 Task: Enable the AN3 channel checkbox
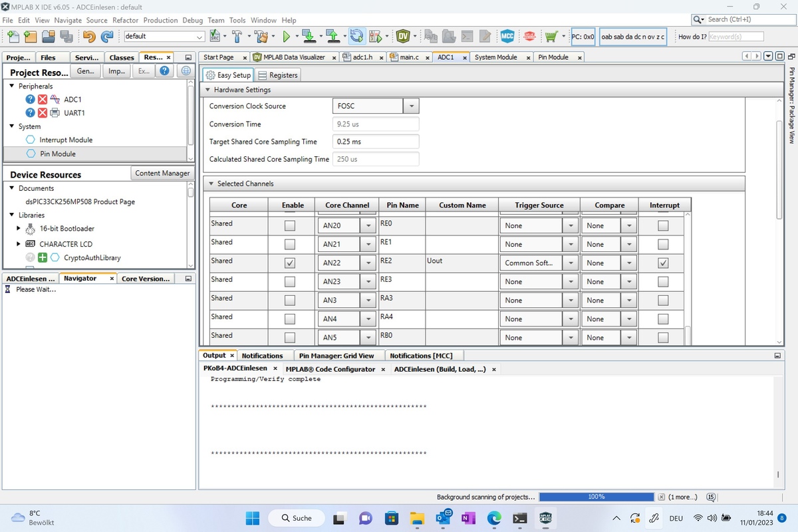click(x=289, y=301)
